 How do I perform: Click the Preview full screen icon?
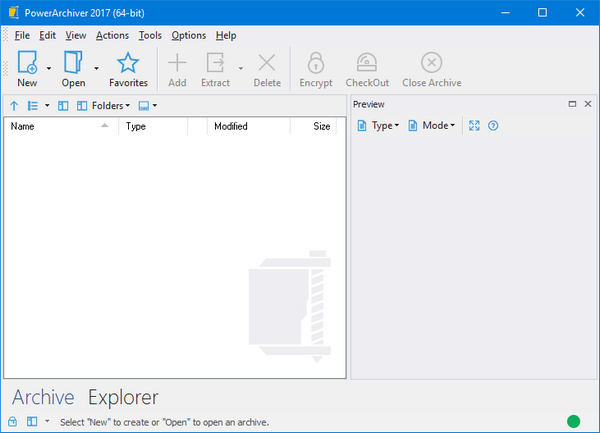coord(474,125)
